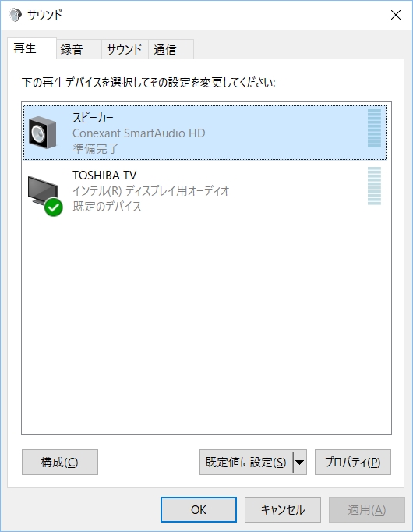Select the インテル(R) ディスプレイ用オーディオ entry
This screenshot has width=413, height=532.
coord(151,190)
